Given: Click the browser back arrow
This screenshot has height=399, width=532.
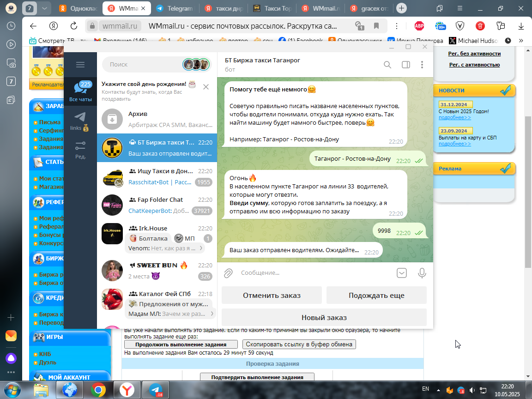Looking at the screenshot, I should [33, 26].
